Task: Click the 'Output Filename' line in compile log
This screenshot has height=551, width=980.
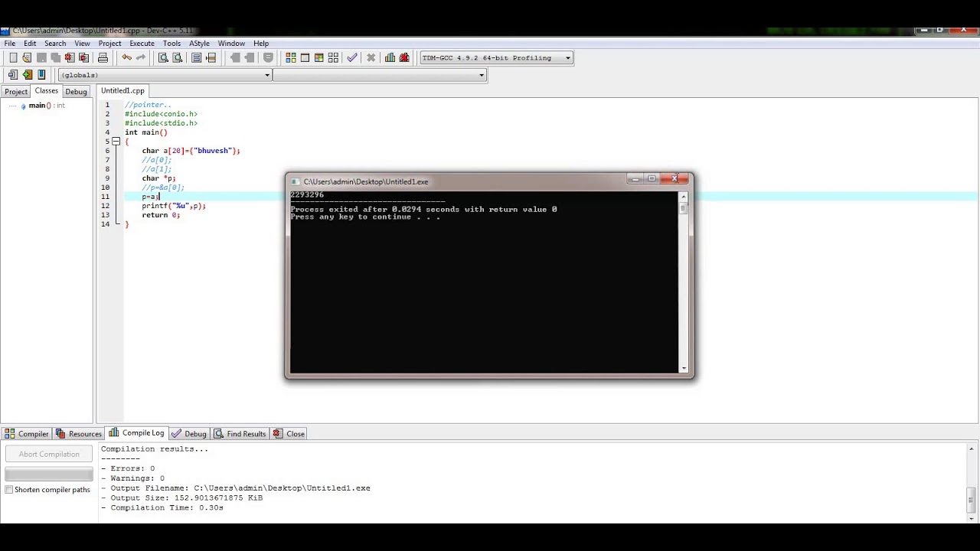Action: point(236,488)
